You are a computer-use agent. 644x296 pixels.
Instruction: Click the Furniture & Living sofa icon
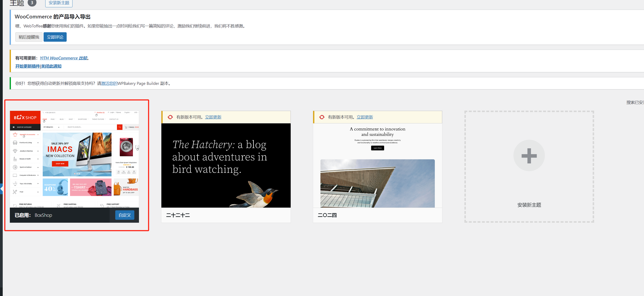[15, 142]
